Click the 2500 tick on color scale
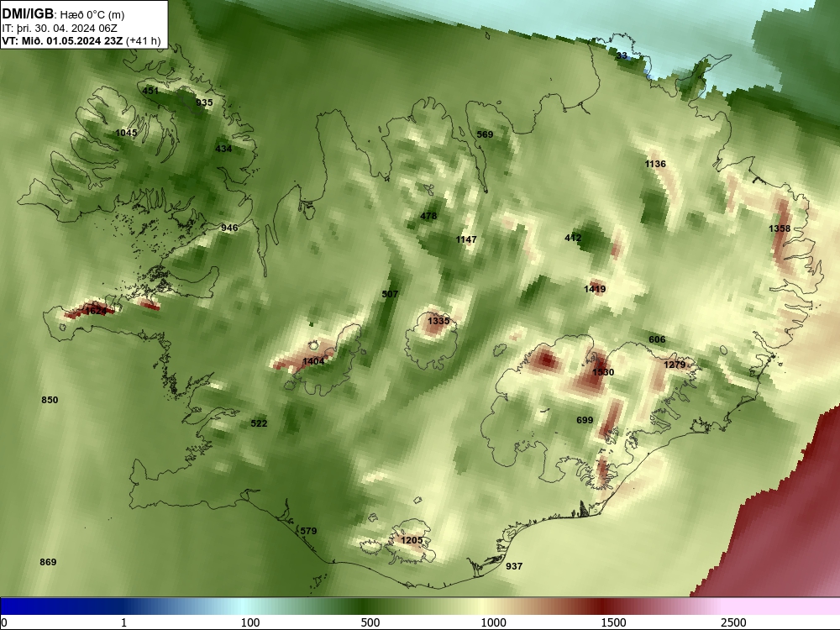The height and width of the screenshot is (630, 840). click(733, 622)
